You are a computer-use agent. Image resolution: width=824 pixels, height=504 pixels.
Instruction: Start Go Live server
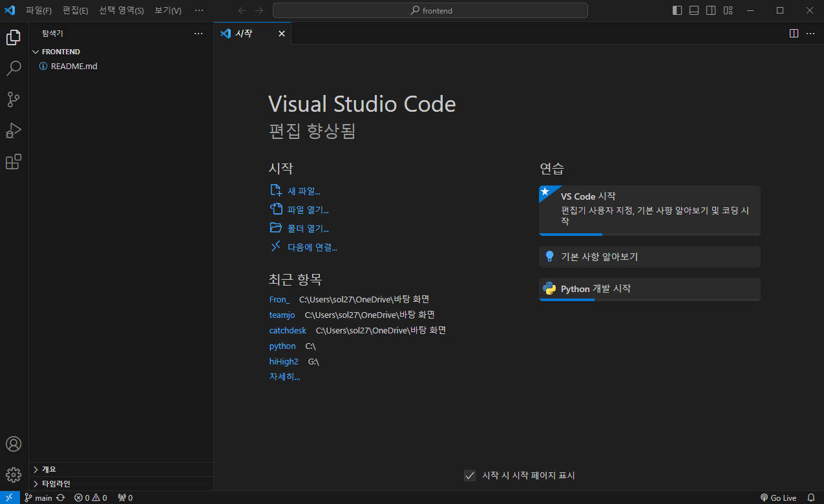778,498
